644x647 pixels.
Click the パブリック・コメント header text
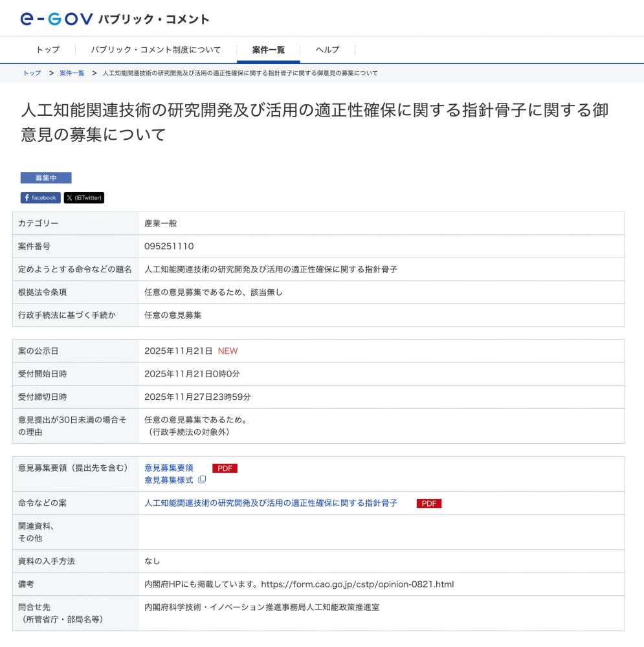pos(153,19)
